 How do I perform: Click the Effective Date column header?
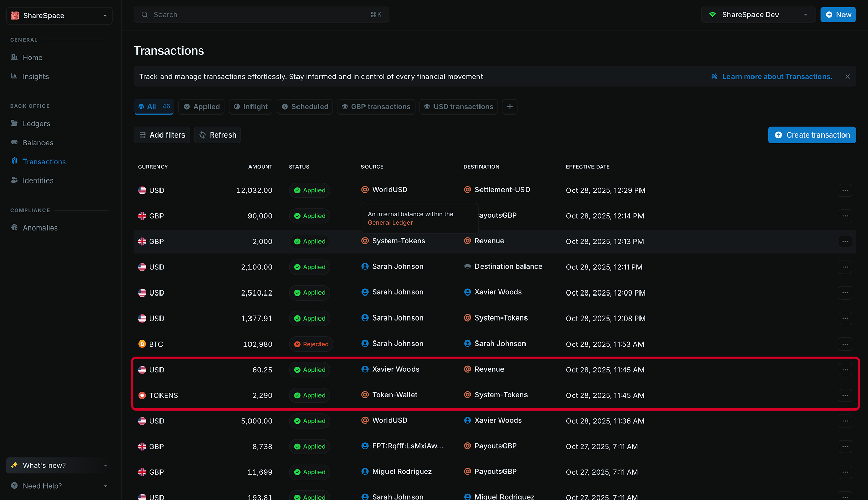click(587, 167)
